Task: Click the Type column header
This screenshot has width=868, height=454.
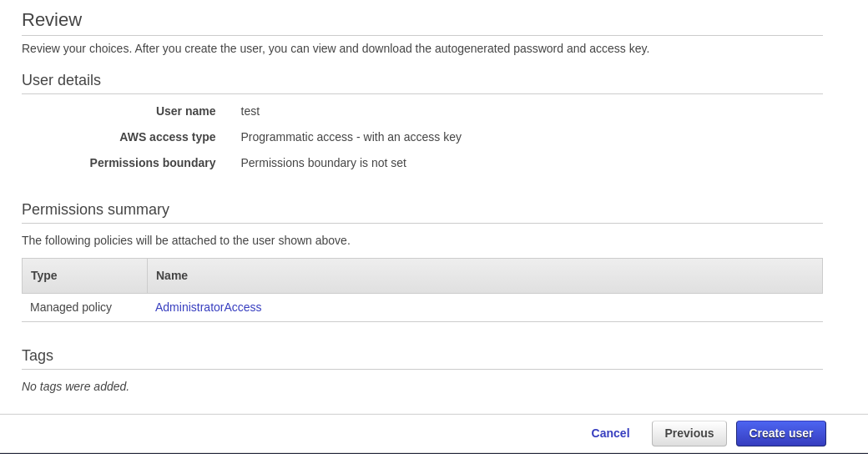Action: click(x=44, y=275)
